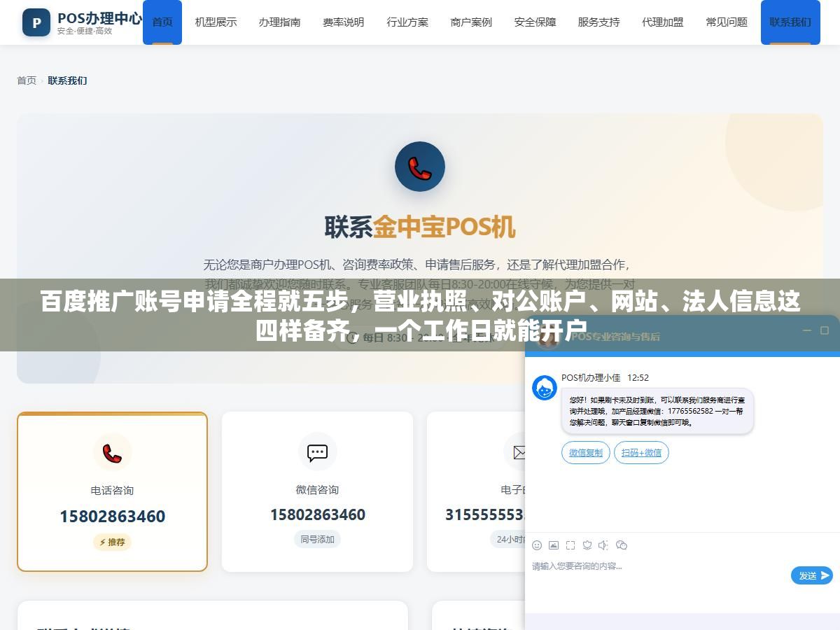Viewport: 840px width, 630px height.
Task: Maximize the POS专业咨询与售后 chat window
Action: pos(825,330)
